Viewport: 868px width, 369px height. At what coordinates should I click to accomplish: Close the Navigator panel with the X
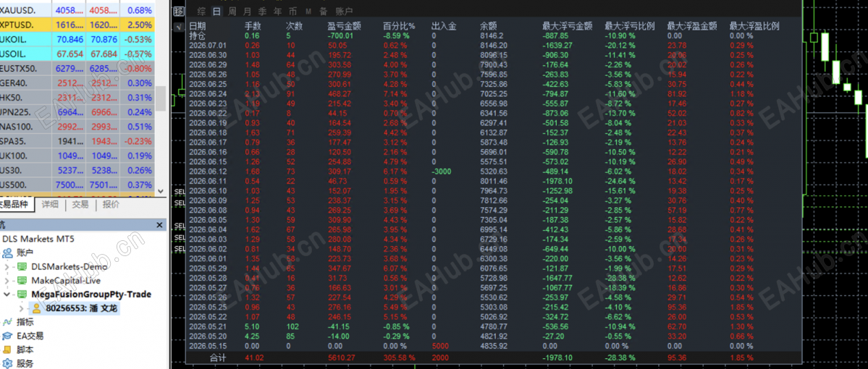[159, 225]
